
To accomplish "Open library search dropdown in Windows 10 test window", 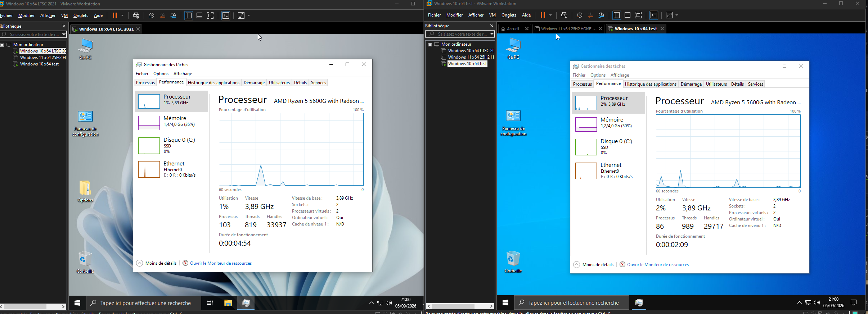I will [x=492, y=34].
